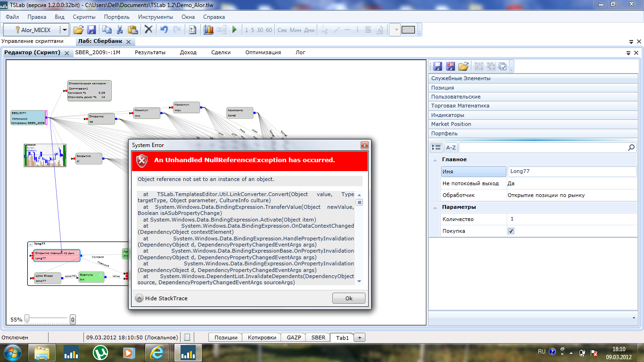The image size is (644, 362).
Task: Click the 55% zoom slider handle
Action: [x=27, y=320]
